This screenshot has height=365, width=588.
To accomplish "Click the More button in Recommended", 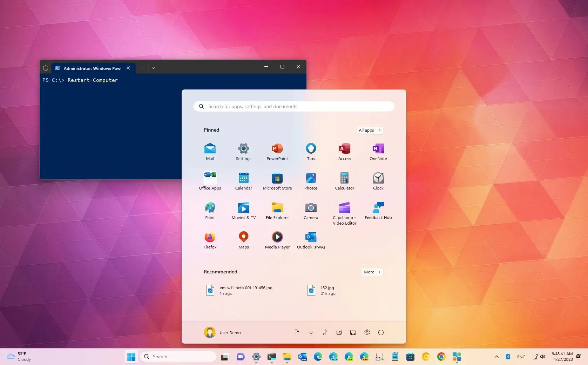I will pos(372,272).
